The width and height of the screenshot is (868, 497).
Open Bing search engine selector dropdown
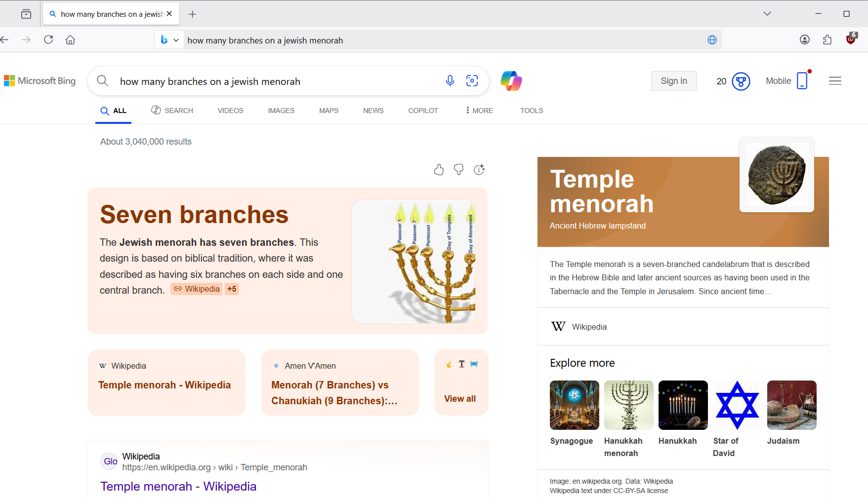[x=169, y=40]
